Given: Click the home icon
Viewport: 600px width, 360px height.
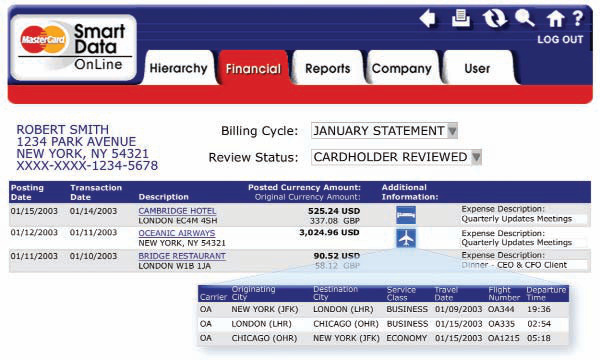Looking at the screenshot, I should tap(555, 18).
